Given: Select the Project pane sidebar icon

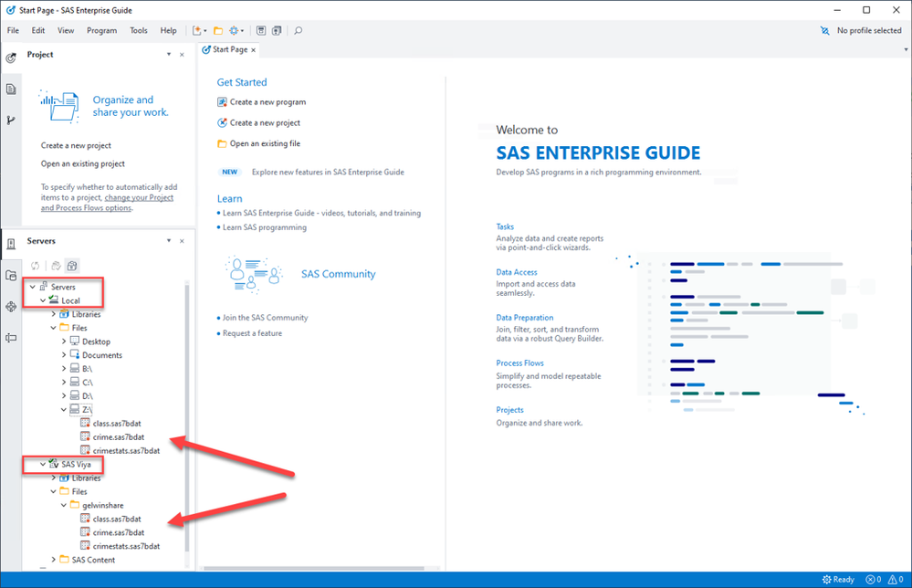Looking at the screenshot, I should pyautogui.click(x=11, y=58).
